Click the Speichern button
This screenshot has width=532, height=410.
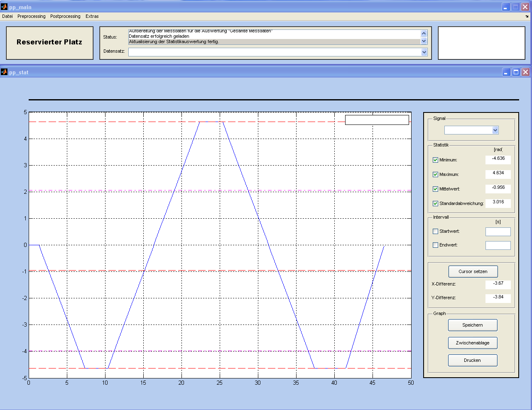(x=473, y=325)
